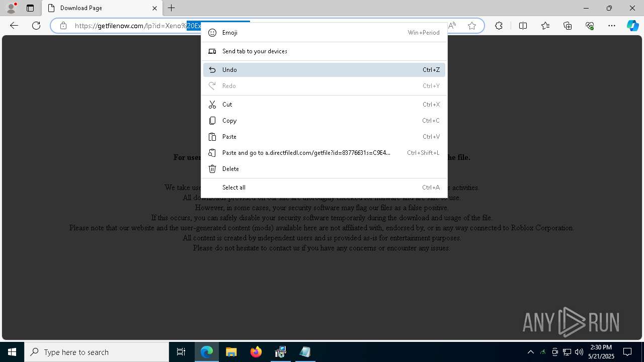Switch to Microsoft Edge taskbar icon

[207, 352]
